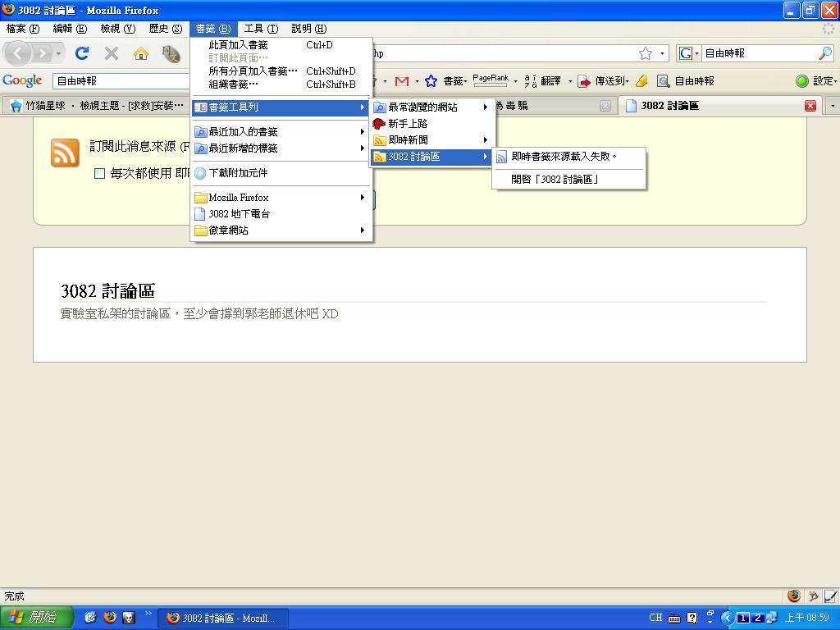Screen dimensions: 840x630
Task: Close the 3082 討論區 tab
Action: [x=810, y=106]
